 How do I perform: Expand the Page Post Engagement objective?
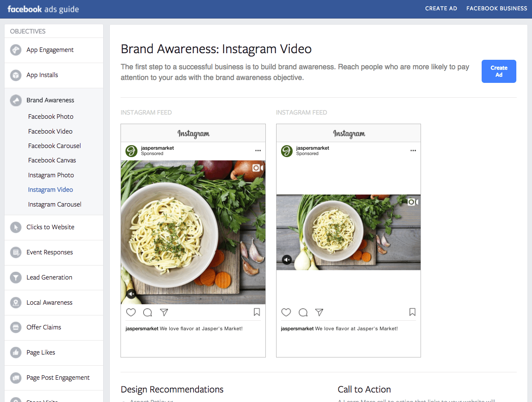tap(54, 378)
